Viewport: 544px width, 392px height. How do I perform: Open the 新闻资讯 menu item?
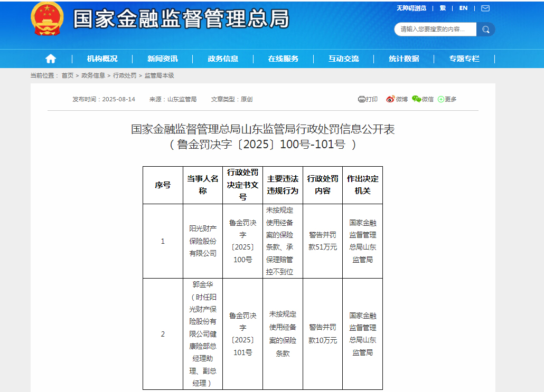pos(162,59)
